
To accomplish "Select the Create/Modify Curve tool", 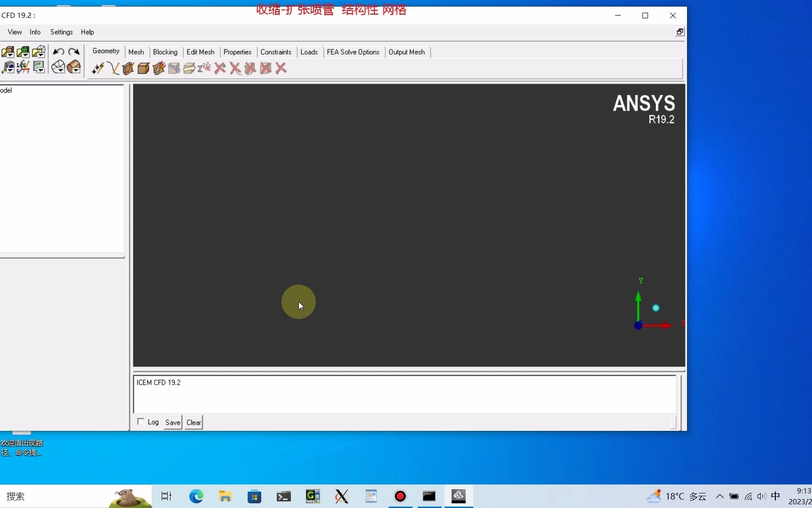I will 113,69.
